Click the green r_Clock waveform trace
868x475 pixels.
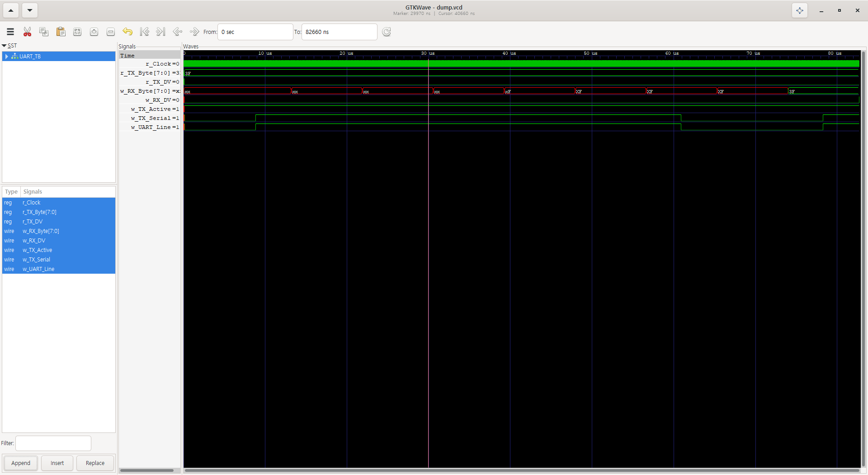pyautogui.click(x=407, y=64)
